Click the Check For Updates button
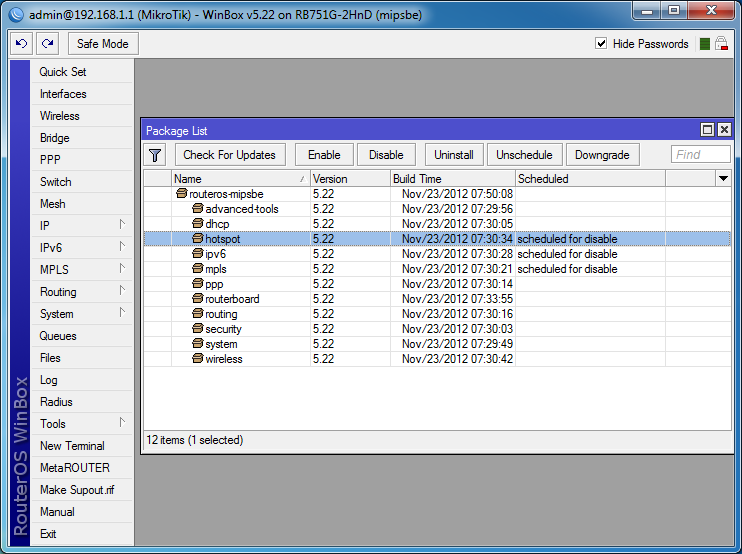This screenshot has width=742, height=554. coord(230,155)
